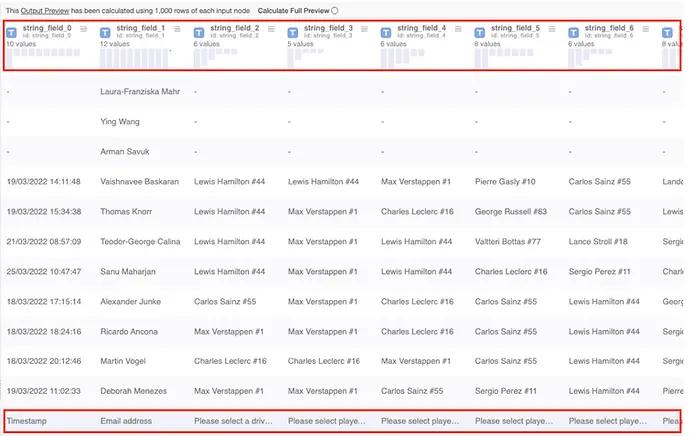Select the cell 'Martin Vogel'

coord(123,361)
